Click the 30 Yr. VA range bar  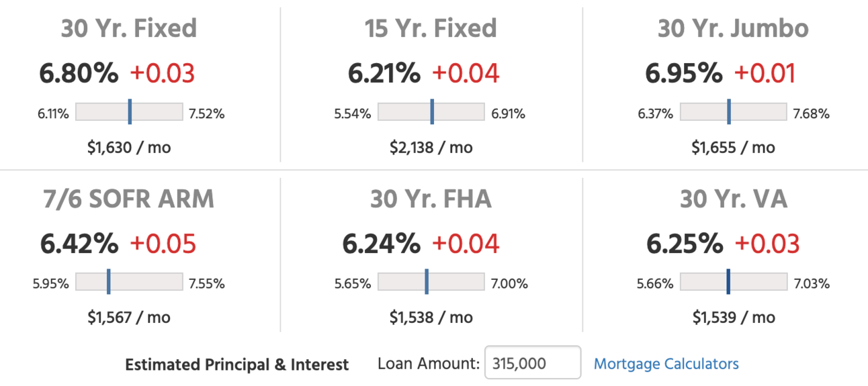coord(733,282)
